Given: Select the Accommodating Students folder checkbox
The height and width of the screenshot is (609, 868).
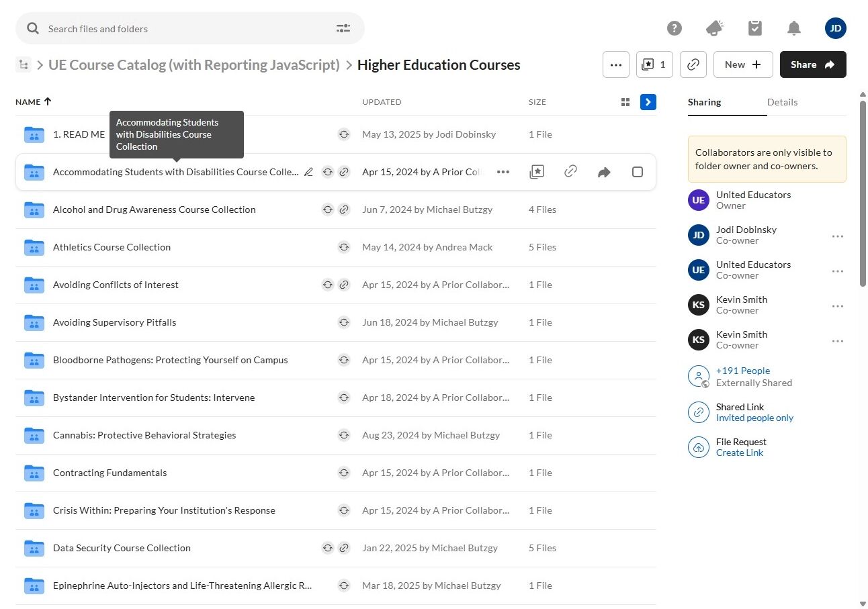Looking at the screenshot, I should tap(637, 172).
